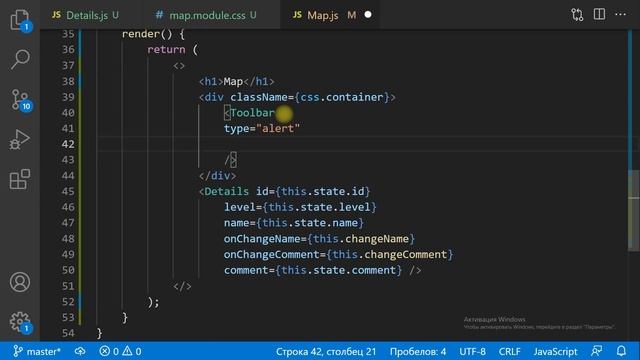Split the editor to the right

[x=599, y=15]
